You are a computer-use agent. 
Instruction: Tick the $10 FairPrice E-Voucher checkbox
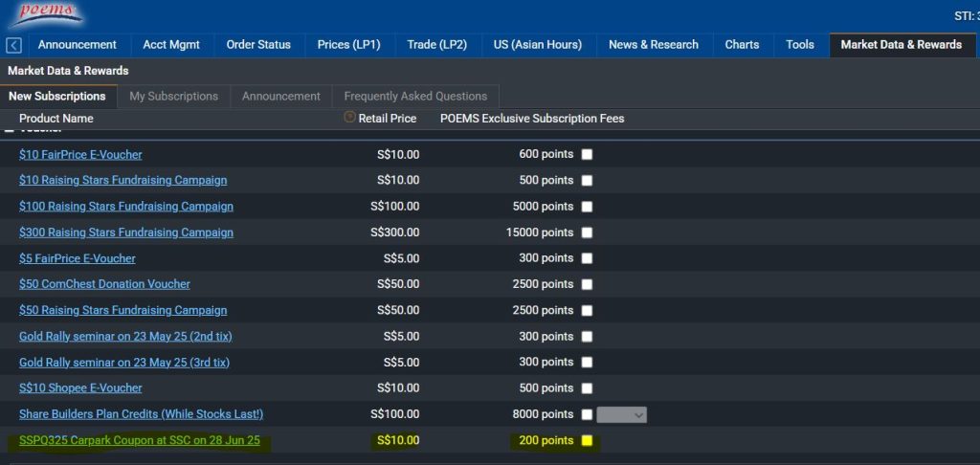pyautogui.click(x=587, y=155)
